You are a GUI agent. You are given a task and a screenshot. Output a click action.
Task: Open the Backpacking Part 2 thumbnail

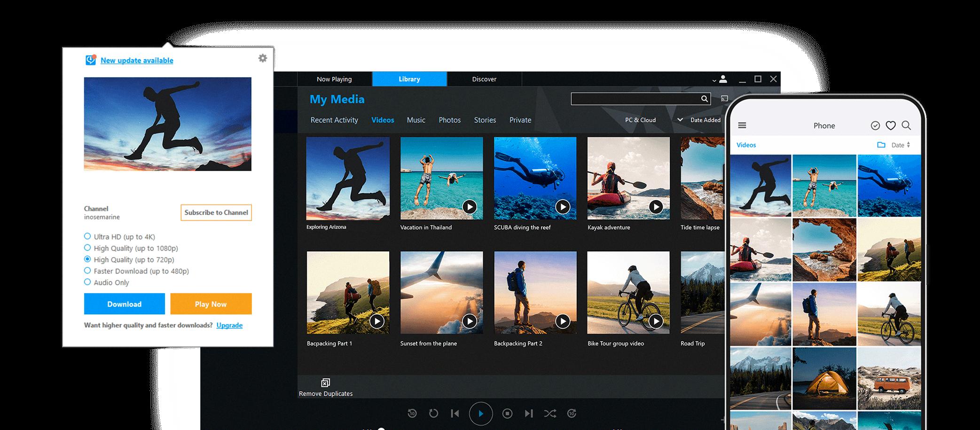tap(535, 293)
